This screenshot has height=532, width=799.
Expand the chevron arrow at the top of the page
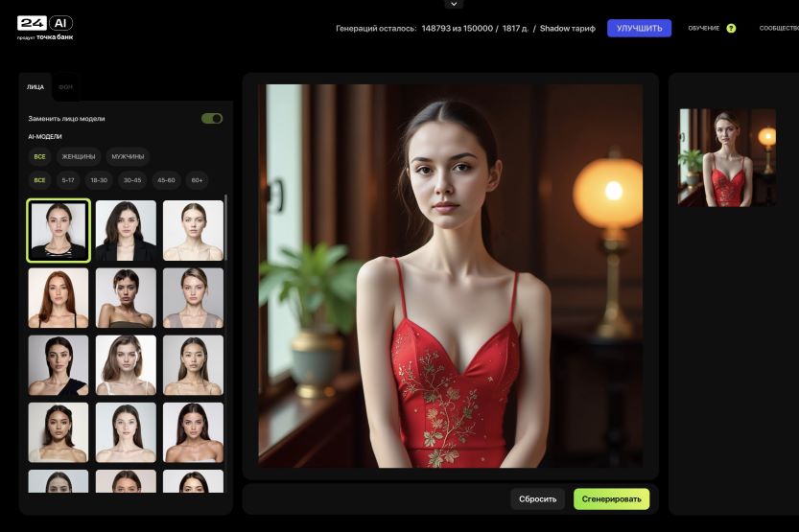[454, 4]
